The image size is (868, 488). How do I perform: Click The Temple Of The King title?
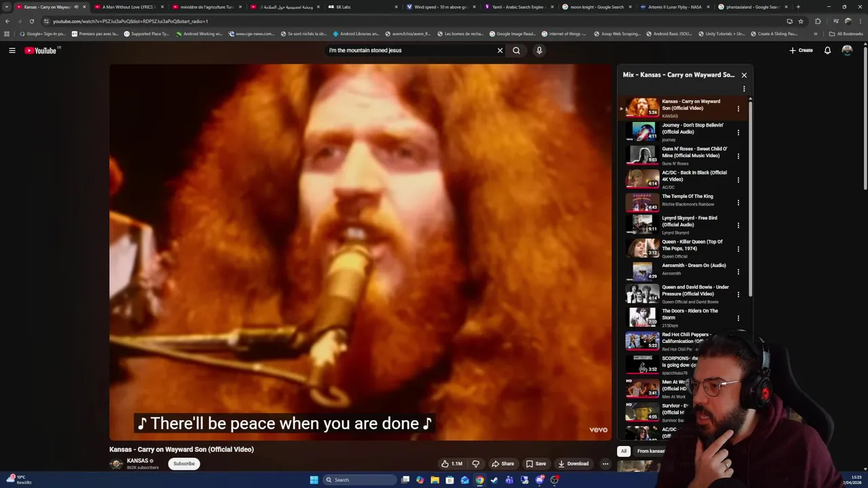tap(687, 197)
